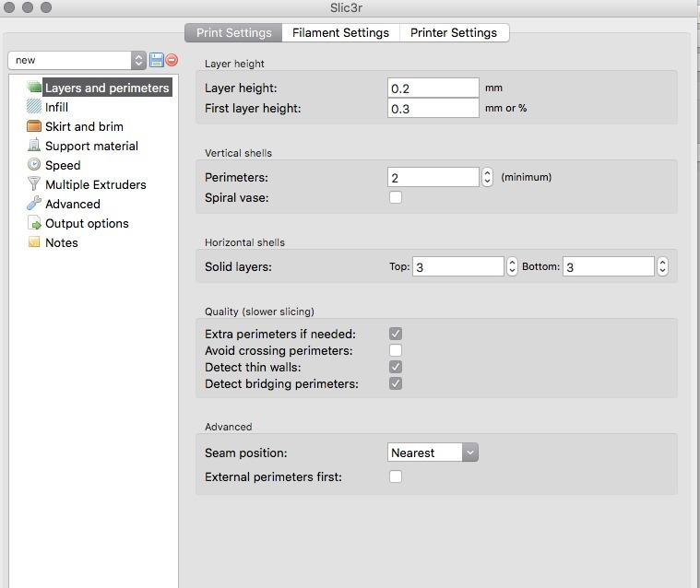The image size is (700, 588).
Task: Click the 'Seam position:' label
Action: [246, 453]
